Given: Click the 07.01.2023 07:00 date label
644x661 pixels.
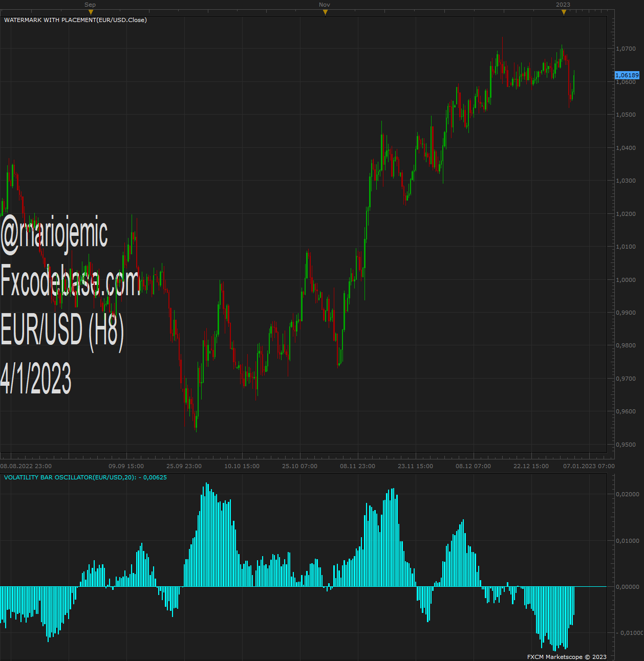Looking at the screenshot, I should (x=589, y=466).
